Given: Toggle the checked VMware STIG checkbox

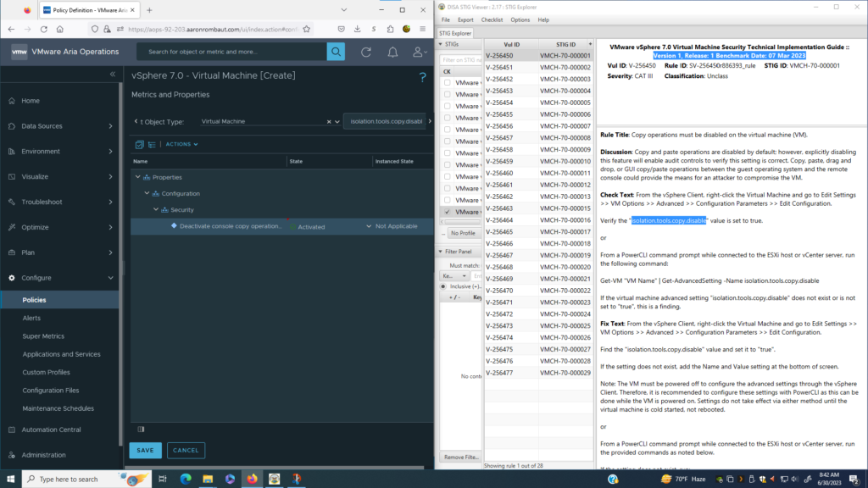Looking at the screenshot, I should (447, 212).
